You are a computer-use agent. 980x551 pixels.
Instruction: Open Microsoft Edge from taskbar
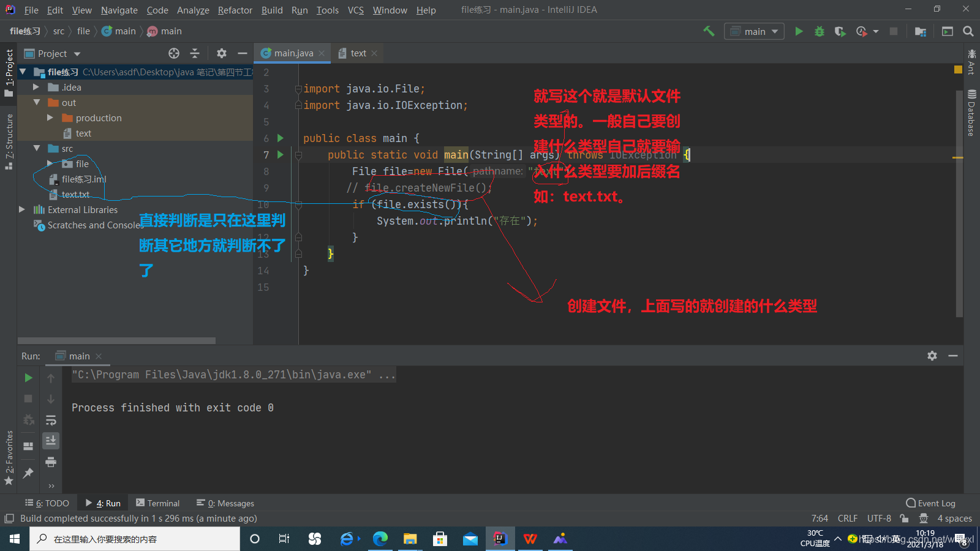pyautogui.click(x=380, y=539)
